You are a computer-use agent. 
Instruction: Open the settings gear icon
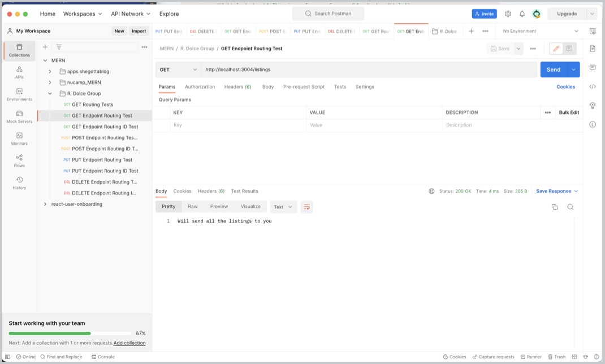(508, 14)
